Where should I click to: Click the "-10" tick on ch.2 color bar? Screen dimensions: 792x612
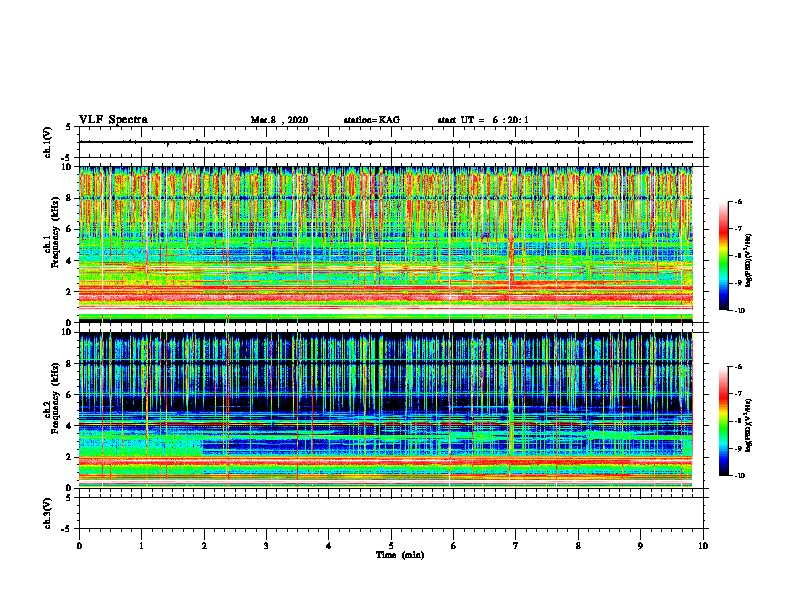(740, 476)
